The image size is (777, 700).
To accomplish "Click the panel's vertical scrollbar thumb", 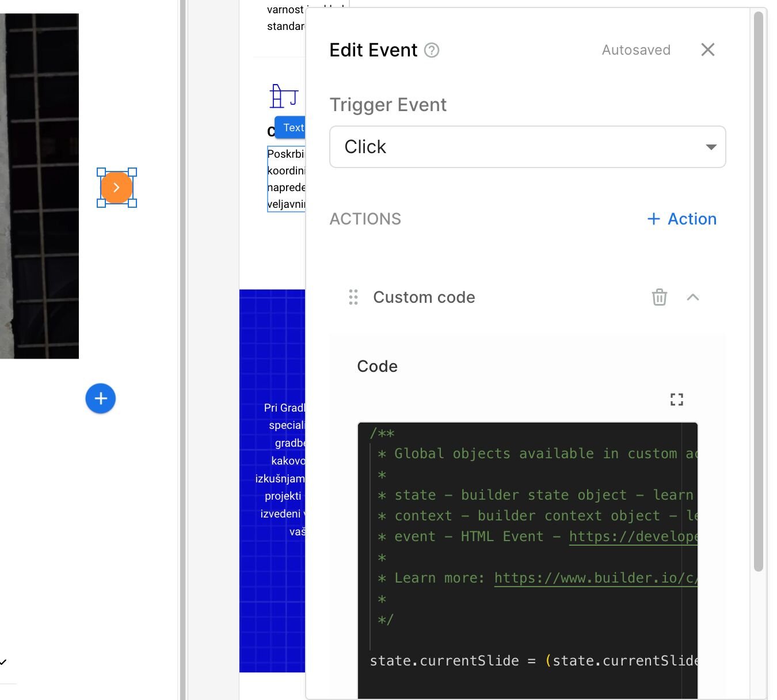I will coord(758,288).
